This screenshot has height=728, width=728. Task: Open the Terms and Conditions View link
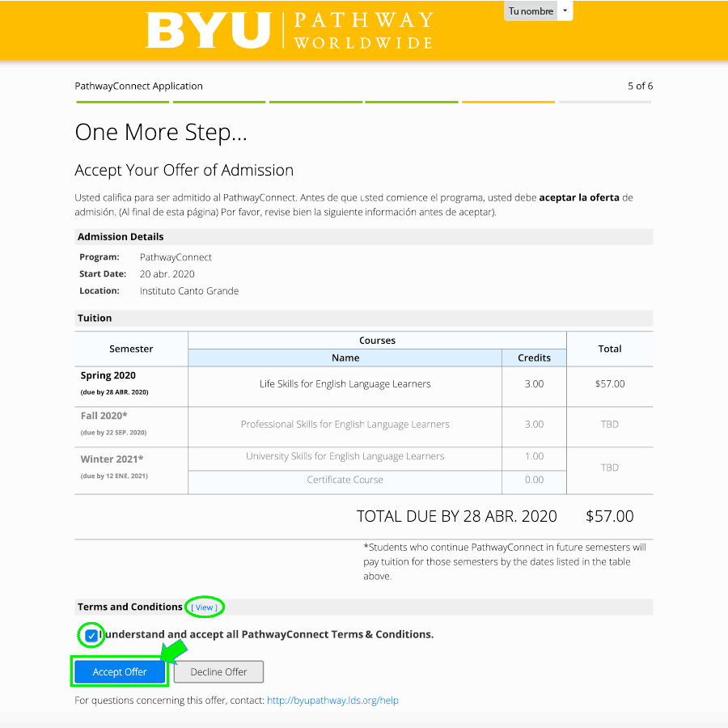click(x=204, y=607)
